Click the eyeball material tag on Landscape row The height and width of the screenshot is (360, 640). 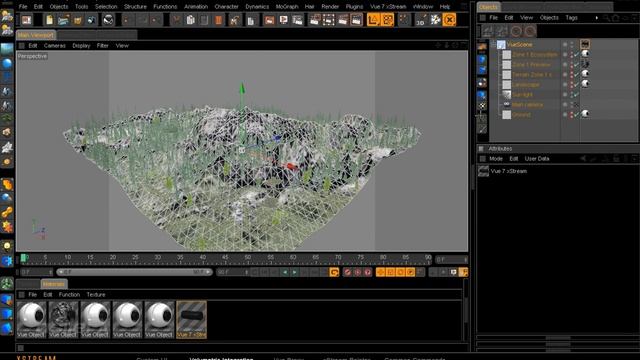point(585,84)
